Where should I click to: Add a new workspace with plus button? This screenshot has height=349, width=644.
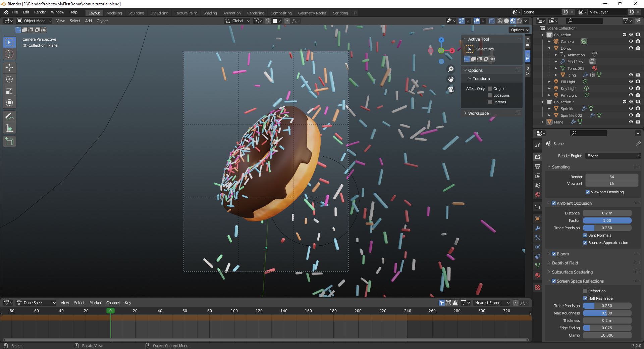tap(355, 13)
